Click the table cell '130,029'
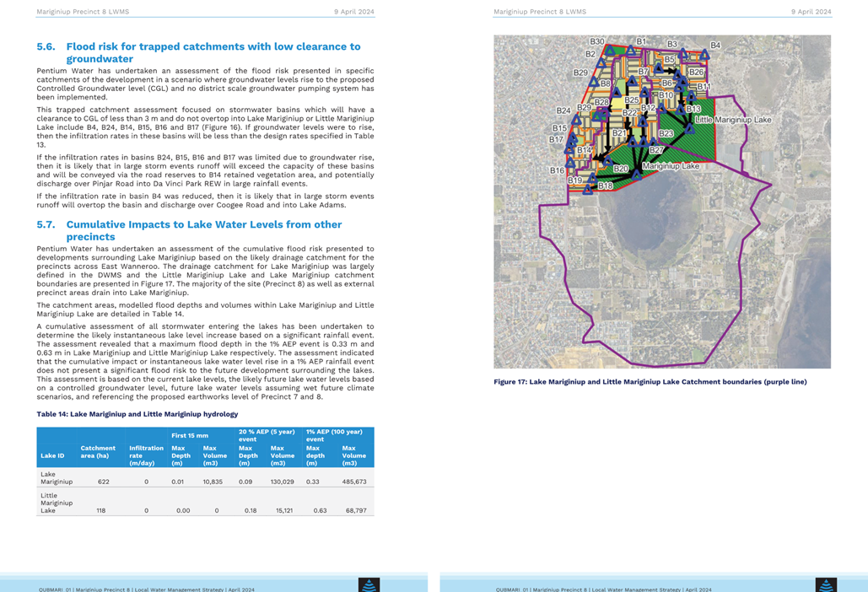This screenshot has height=592, width=868. tap(283, 482)
